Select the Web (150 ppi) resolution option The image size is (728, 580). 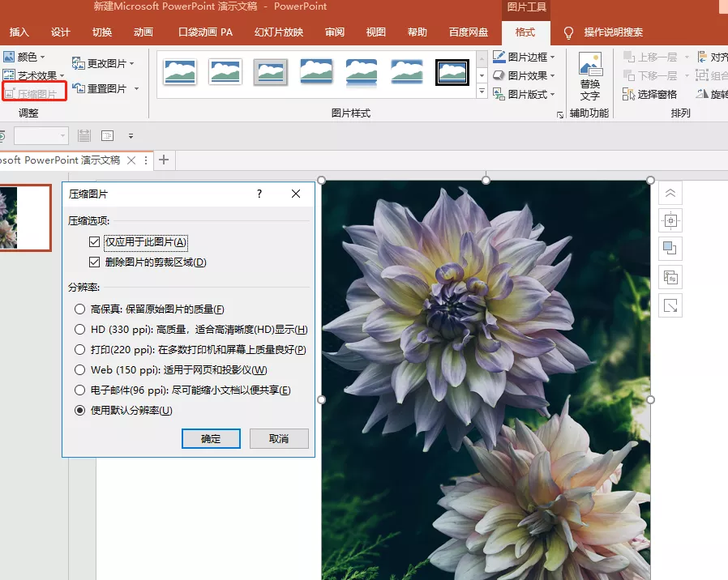point(80,369)
